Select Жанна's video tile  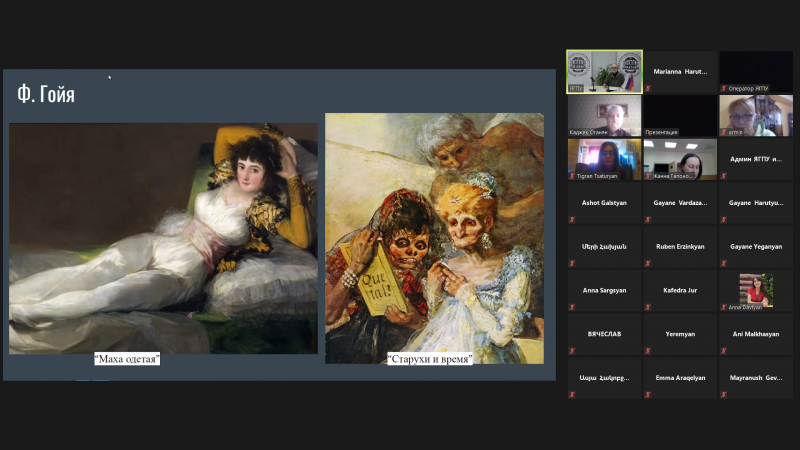point(680,158)
